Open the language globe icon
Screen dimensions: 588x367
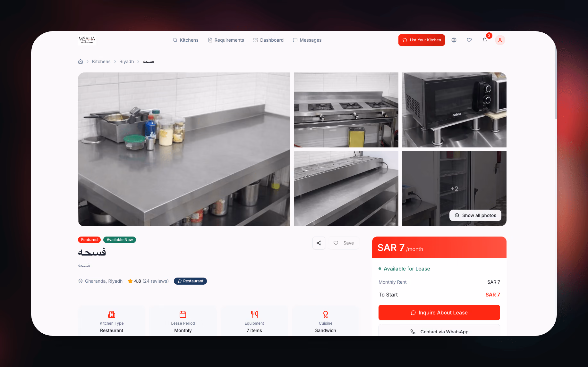click(x=454, y=40)
